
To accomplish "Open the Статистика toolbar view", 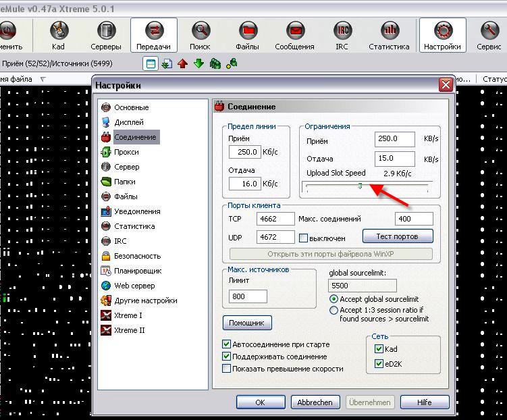I will (389, 36).
